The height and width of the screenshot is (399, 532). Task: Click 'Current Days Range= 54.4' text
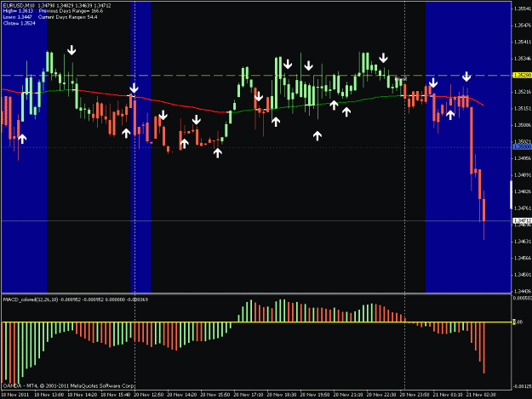pos(68,17)
